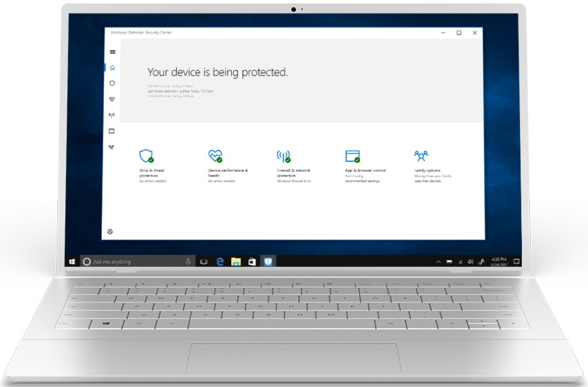Image resolution: width=588 pixels, height=387 pixels.
Task: Open Firewall & network protection label
Action: [293, 173]
